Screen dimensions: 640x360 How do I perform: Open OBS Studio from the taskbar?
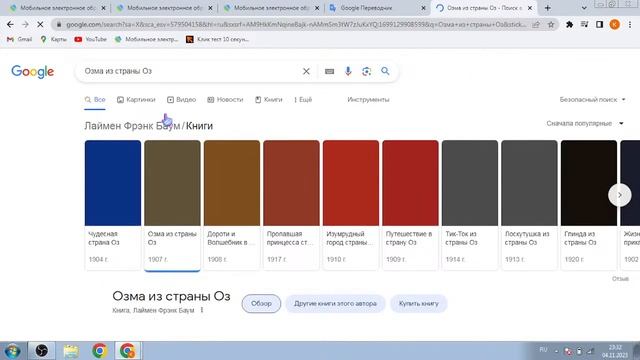pyautogui.click(x=42, y=351)
